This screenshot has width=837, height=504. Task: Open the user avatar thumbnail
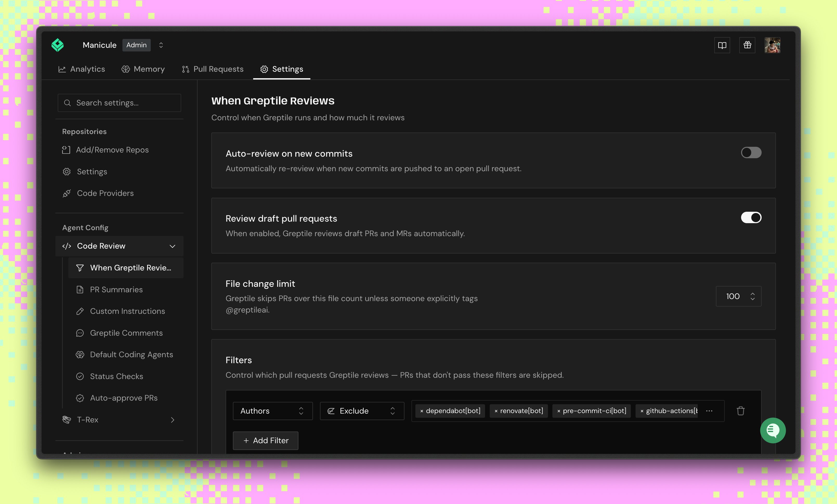pos(773,45)
